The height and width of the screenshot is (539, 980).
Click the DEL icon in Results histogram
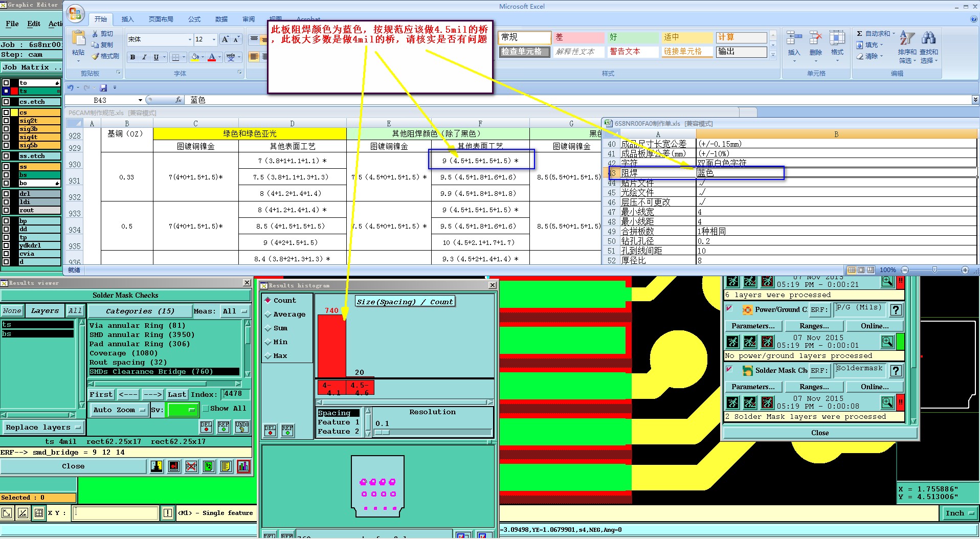click(x=270, y=431)
